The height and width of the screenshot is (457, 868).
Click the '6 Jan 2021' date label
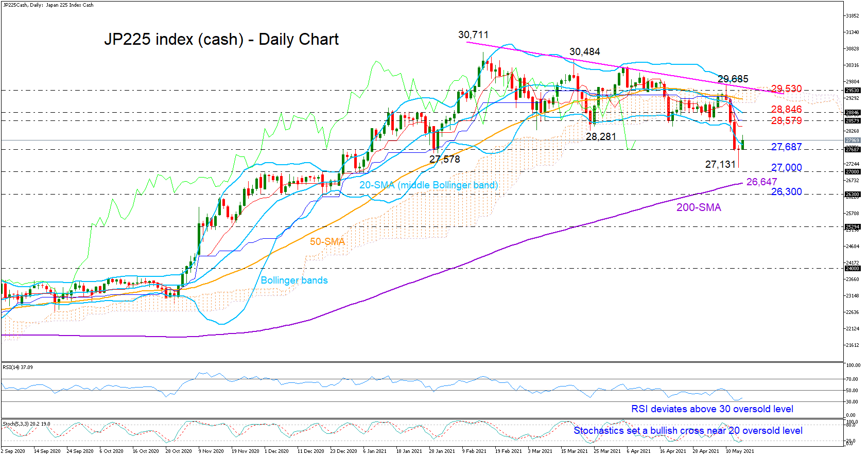coord(375,451)
